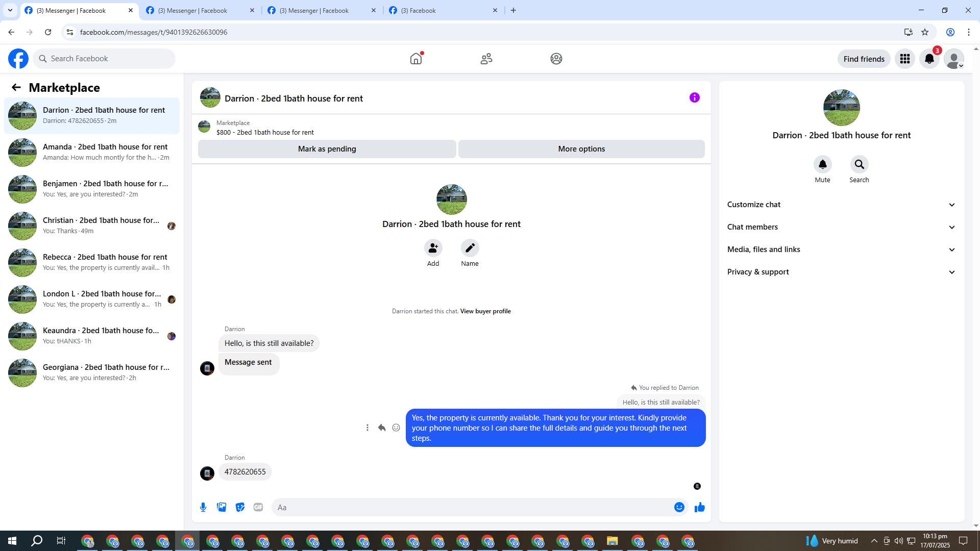Open the house thumbnail in right panel
Image resolution: width=980 pixels, height=551 pixels.
tap(841, 108)
